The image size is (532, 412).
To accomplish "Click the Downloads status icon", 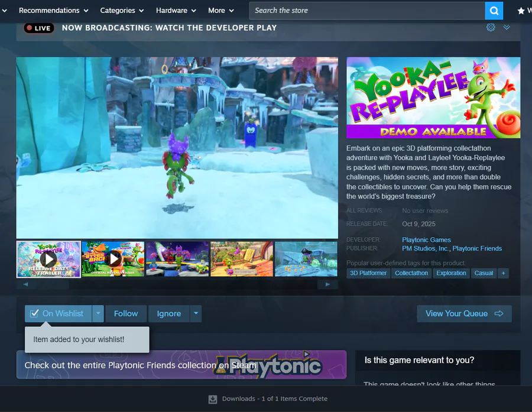I will coord(213,399).
